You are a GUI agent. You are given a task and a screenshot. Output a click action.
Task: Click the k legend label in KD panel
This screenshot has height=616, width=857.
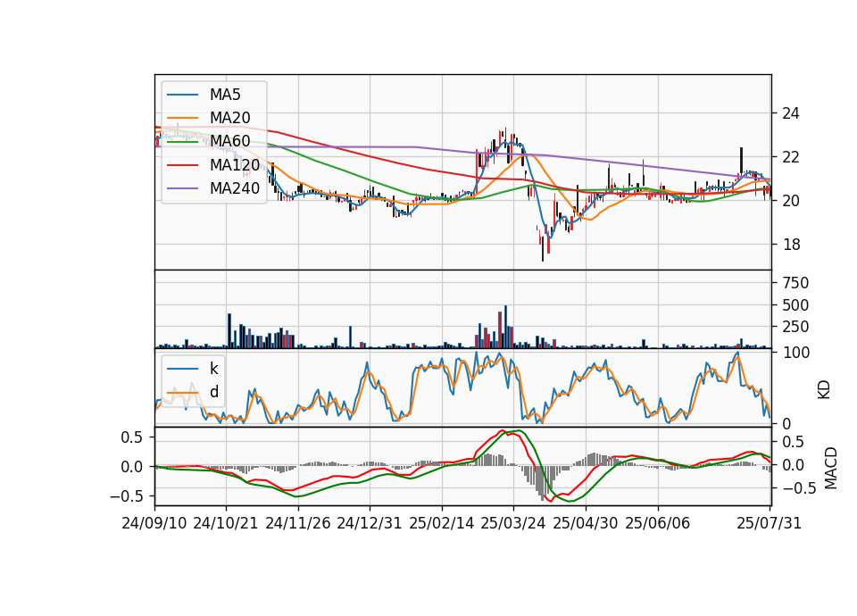[213, 369]
